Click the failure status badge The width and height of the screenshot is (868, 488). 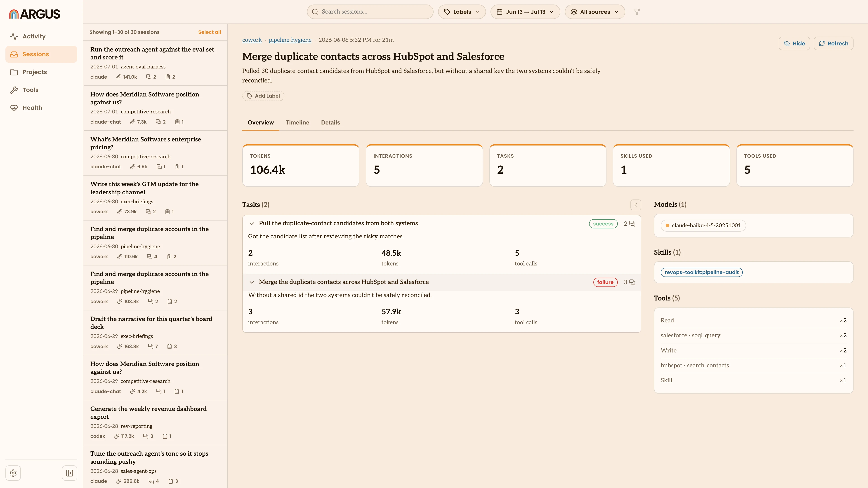click(605, 282)
